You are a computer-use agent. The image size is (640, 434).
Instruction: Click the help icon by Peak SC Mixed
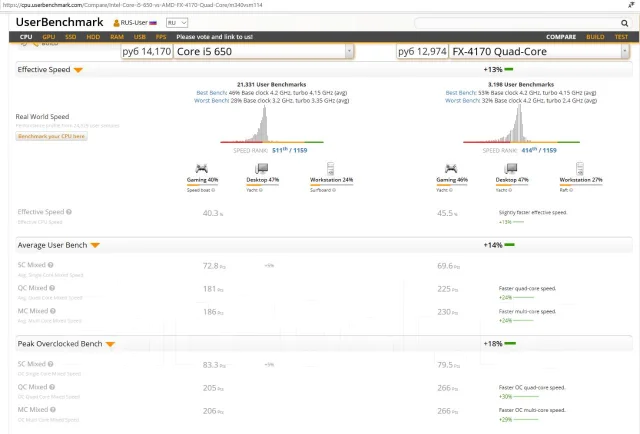pos(51,364)
